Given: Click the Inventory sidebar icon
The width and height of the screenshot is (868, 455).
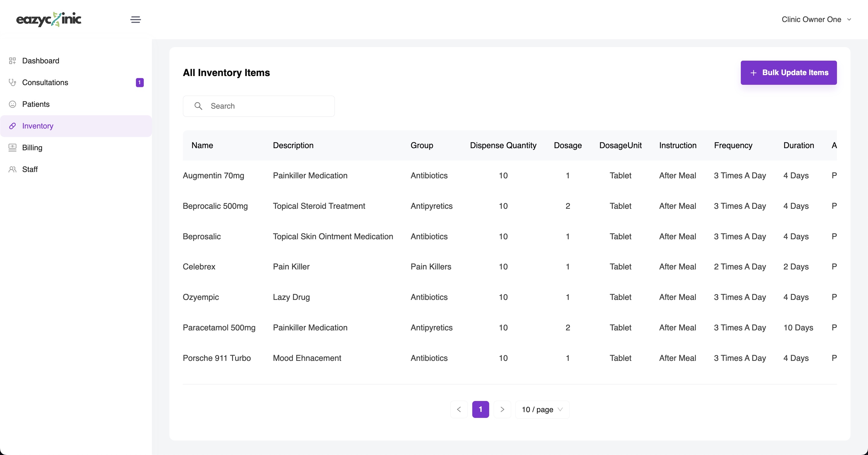Looking at the screenshot, I should [x=13, y=126].
